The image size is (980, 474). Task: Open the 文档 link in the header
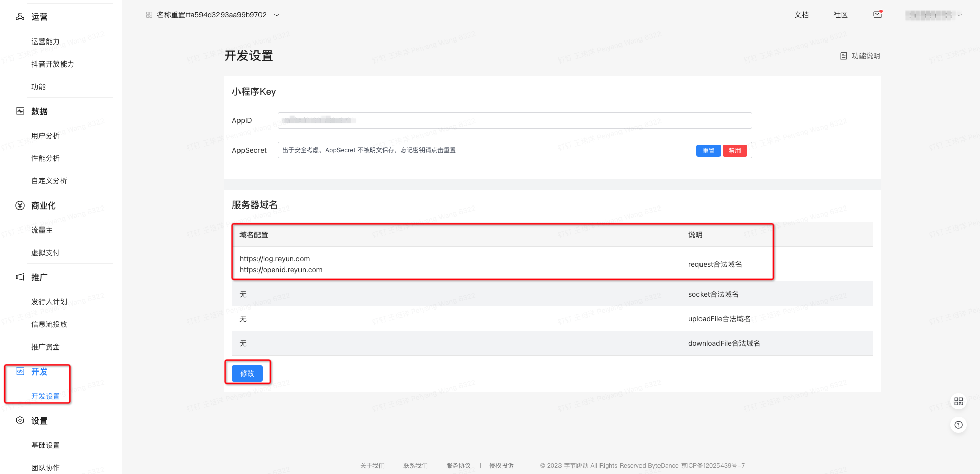click(802, 15)
